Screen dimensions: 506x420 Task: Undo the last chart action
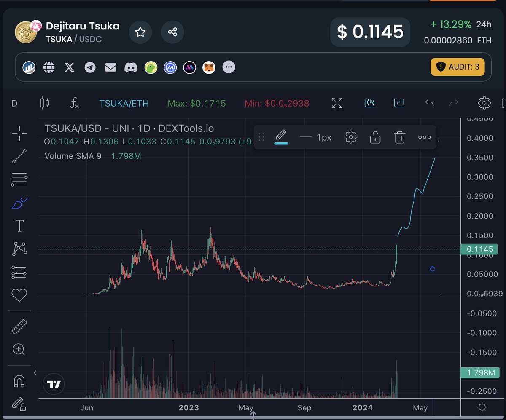(429, 103)
